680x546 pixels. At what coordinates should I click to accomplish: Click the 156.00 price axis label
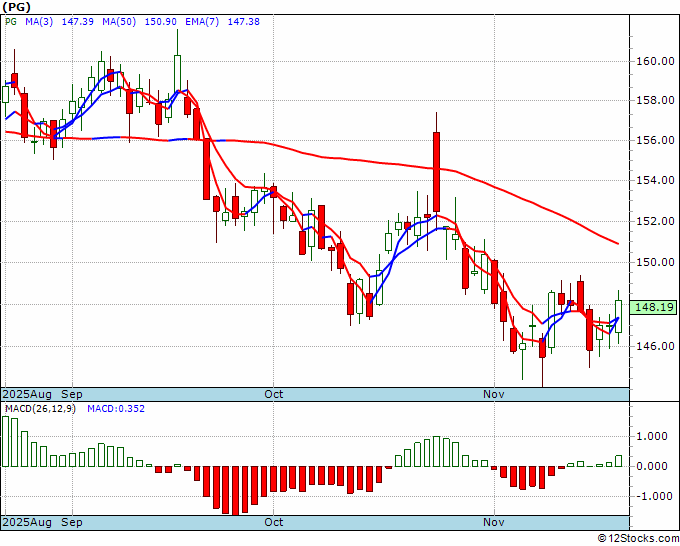click(x=655, y=140)
